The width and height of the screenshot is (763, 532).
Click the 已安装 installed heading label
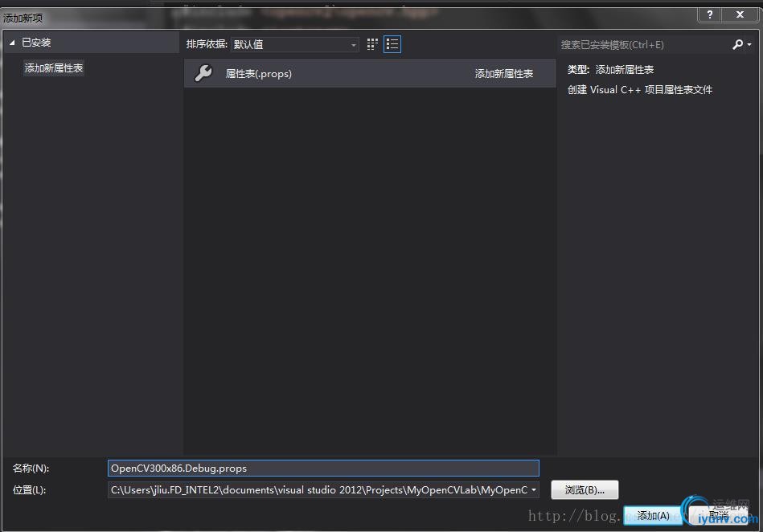pos(36,43)
